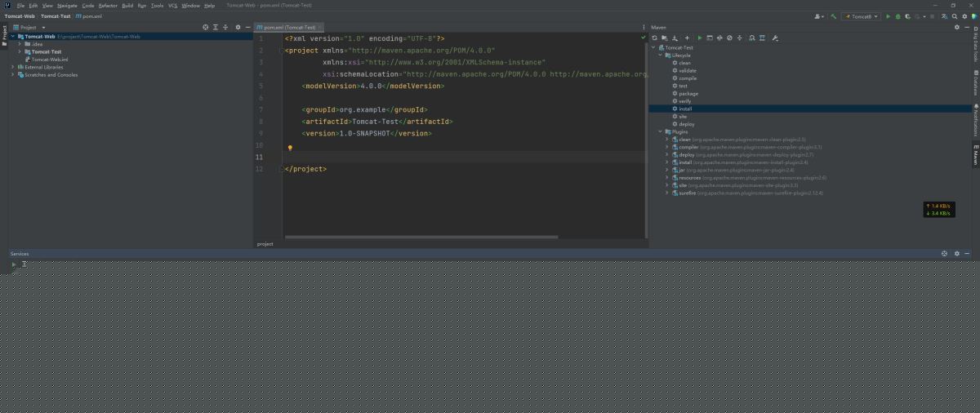
Task: Select opened file locator in Project panel
Action: [x=206, y=27]
